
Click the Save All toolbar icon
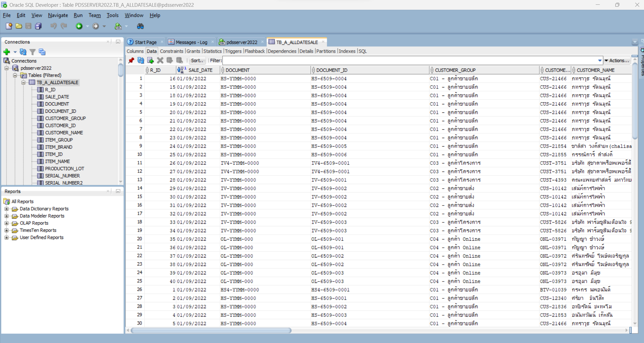pyautogui.click(x=38, y=26)
